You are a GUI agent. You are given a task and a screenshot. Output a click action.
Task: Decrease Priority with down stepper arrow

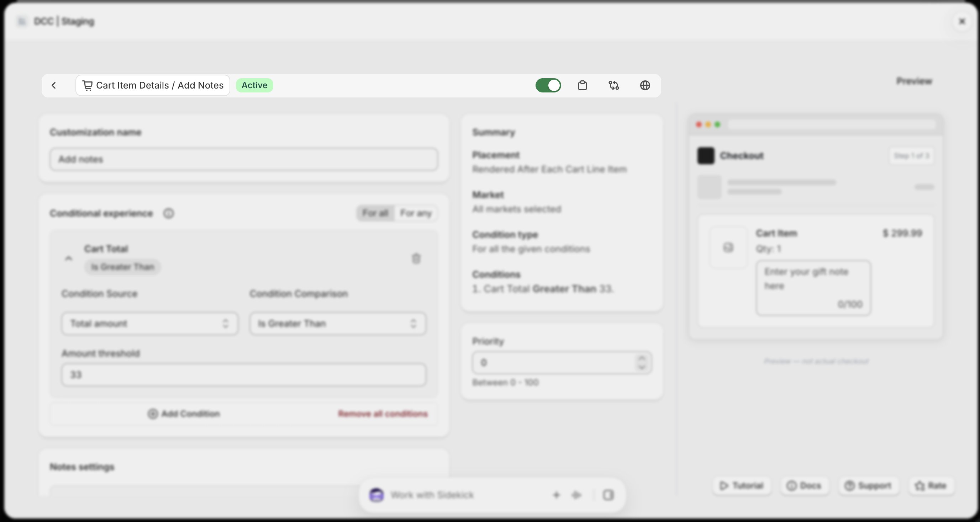(x=642, y=367)
